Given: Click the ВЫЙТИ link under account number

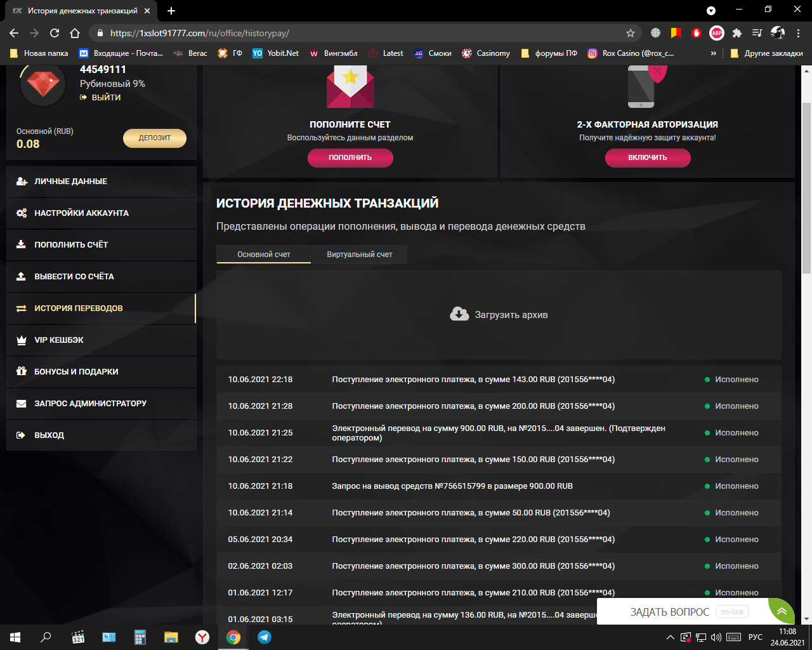Looking at the screenshot, I should pyautogui.click(x=100, y=97).
